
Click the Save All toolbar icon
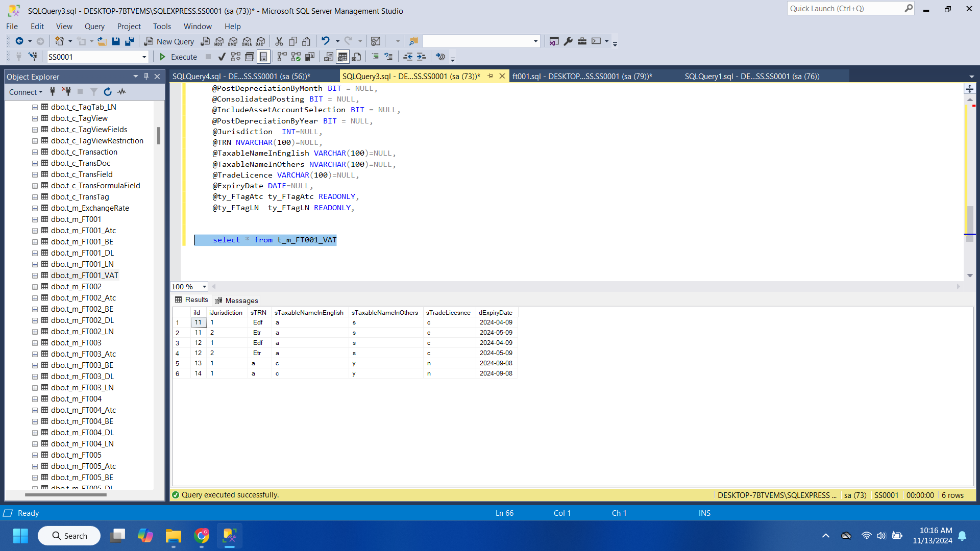point(130,41)
